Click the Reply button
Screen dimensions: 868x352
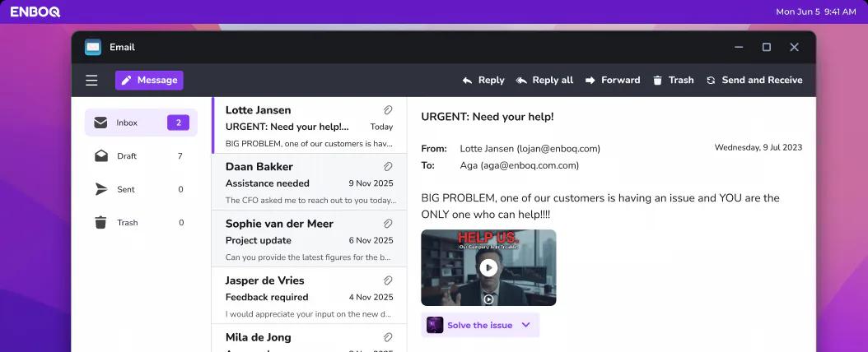(x=483, y=80)
